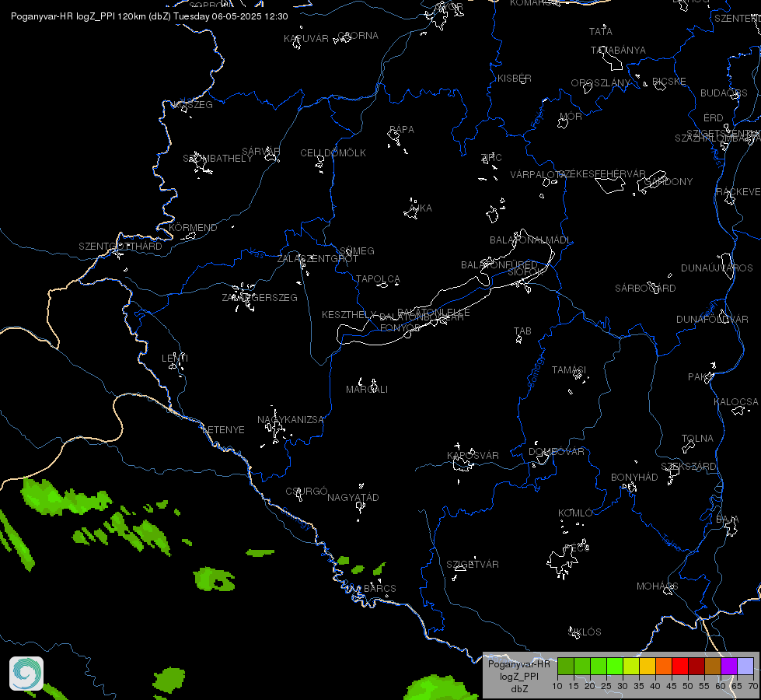The height and width of the screenshot is (700, 761).
Task: Click the SIKLÓS city label
Action: coord(585,632)
